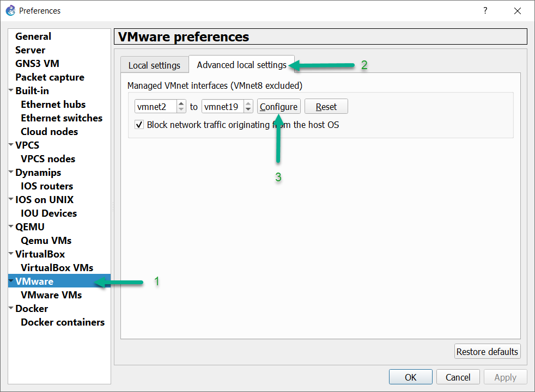The image size is (535, 392).
Task: Decrease the vmnet19 end interface spinner
Action: point(248,110)
